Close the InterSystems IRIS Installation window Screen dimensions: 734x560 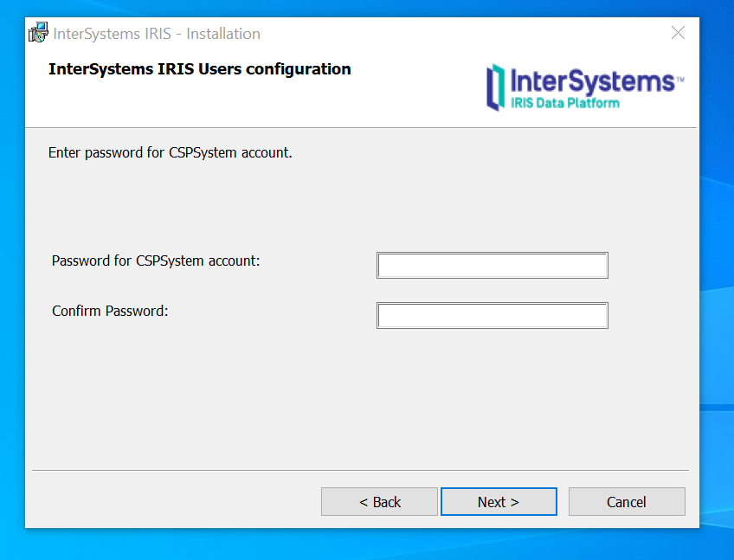[x=678, y=33]
